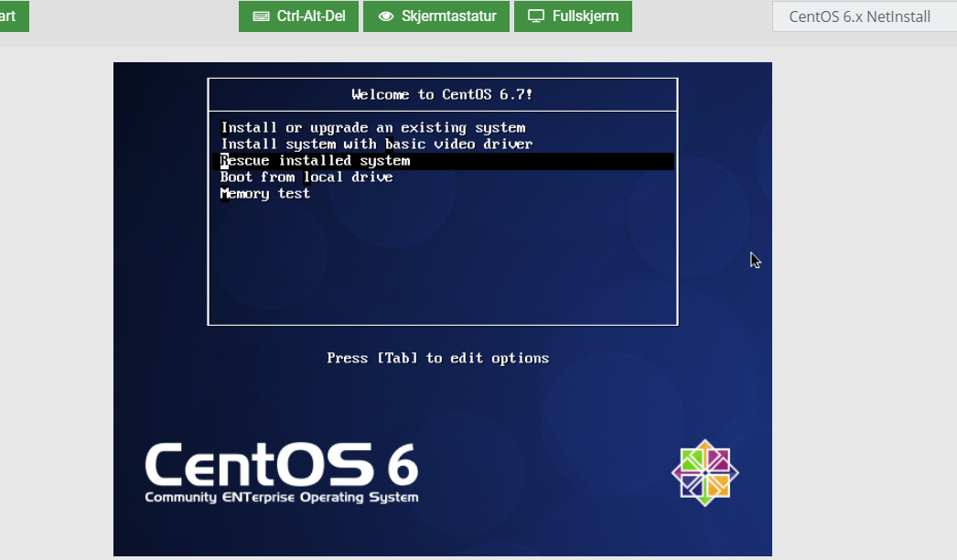This screenshot has height=560, width=957.
Task: Select Install system with basic video driver
Action: [377, 145]
